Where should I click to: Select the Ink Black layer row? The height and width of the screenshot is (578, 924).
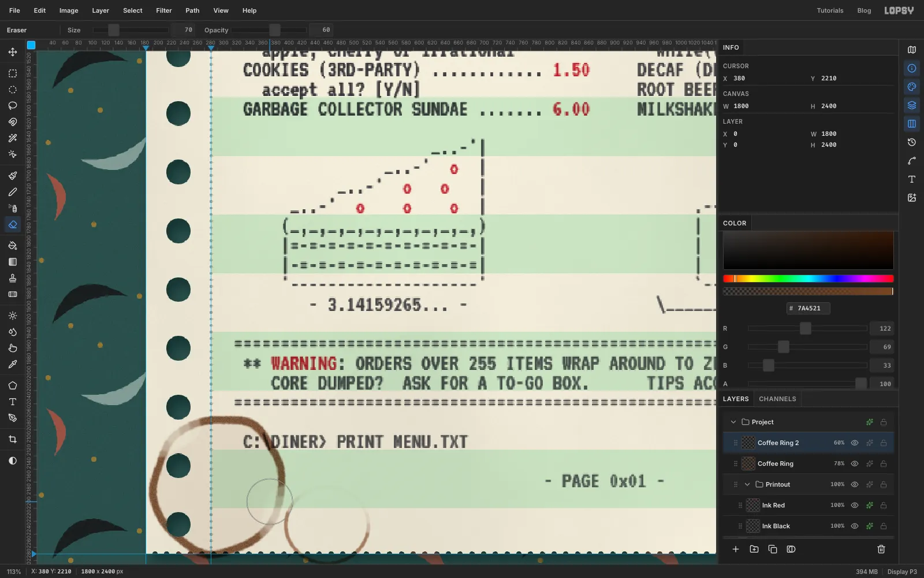click(x=808, y=526)
